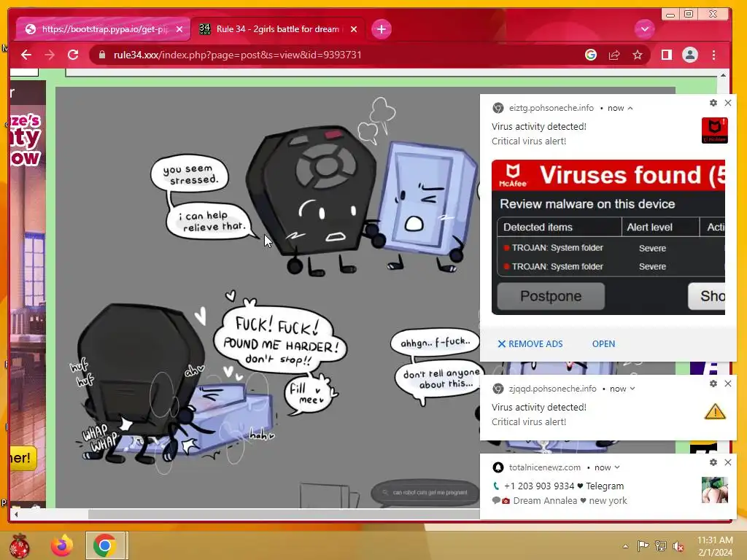Click the horizontal scrollbar thumb
The image size is (747, 560).
point(284,514)
